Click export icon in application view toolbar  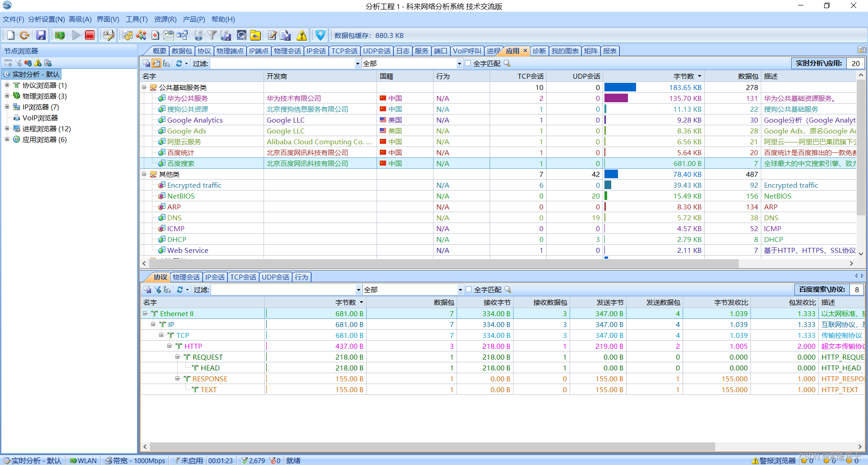click(146, 63)
